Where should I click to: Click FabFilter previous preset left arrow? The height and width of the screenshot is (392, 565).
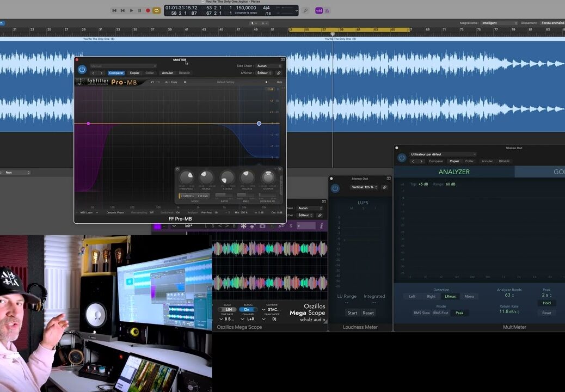(x=185, y=82)
